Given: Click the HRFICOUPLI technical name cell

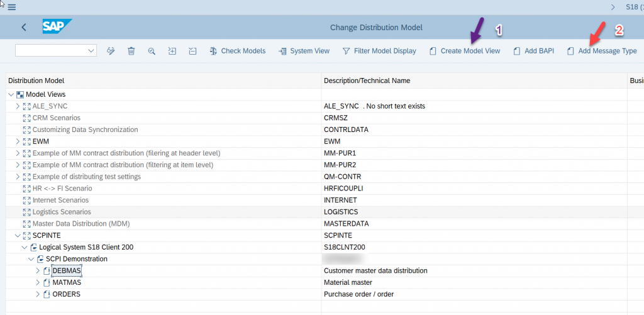Looking at the screenshot, I should coord(344,189).
